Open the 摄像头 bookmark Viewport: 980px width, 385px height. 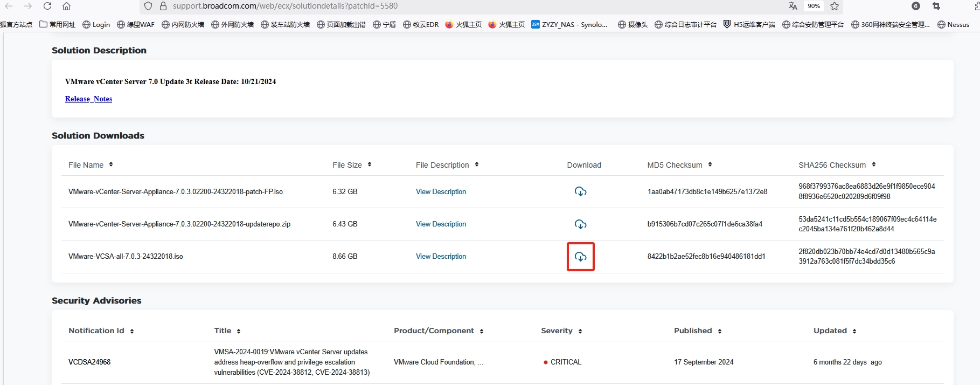[x=633, y=24]
